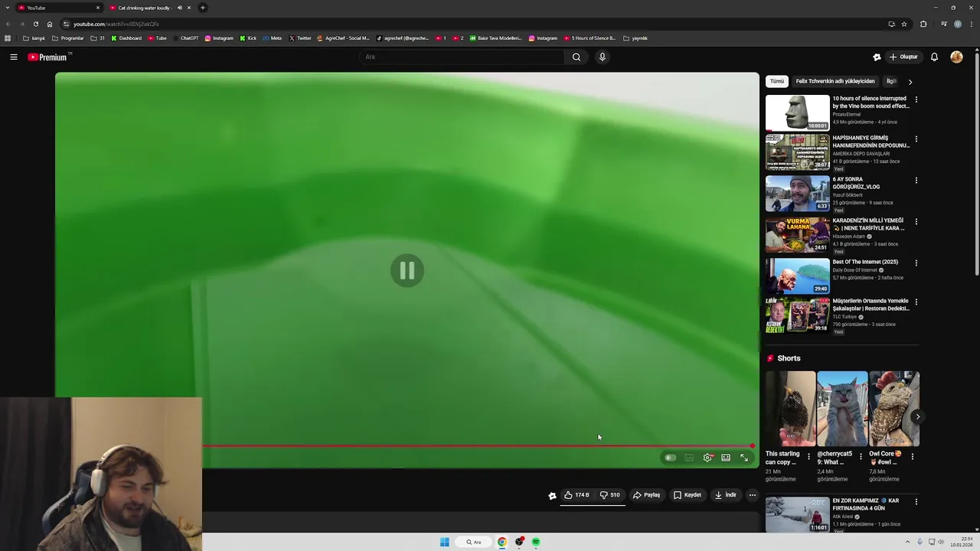
Task: Open the Kick bookmark
Action: point(248,38)
